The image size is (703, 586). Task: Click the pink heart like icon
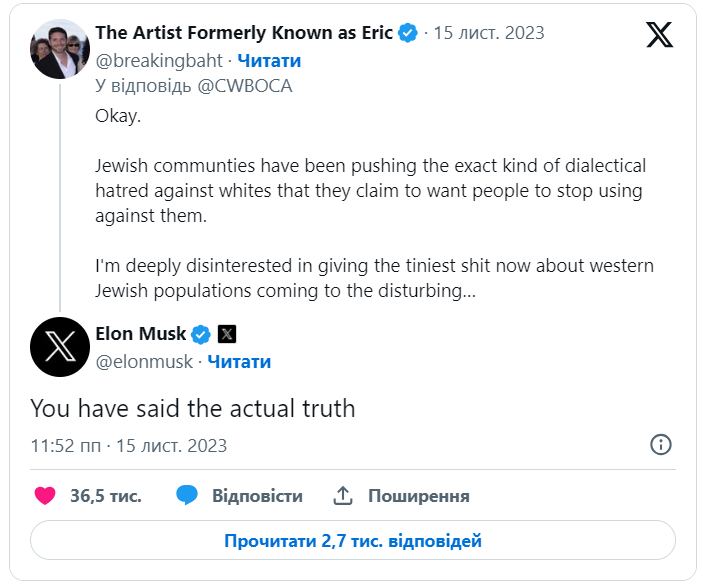[45, 495]
